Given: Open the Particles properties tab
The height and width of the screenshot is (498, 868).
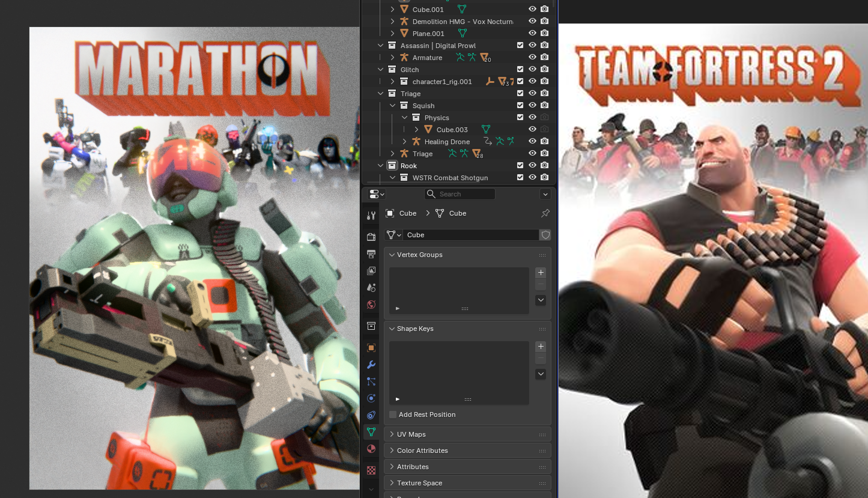Looking at the screenshot, I should click(371, 381).
